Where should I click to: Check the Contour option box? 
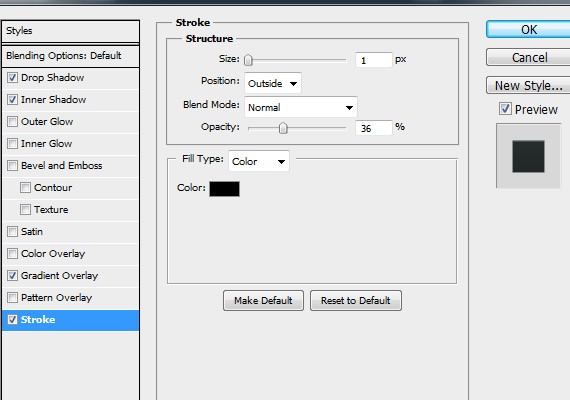[x=25, y=188]
